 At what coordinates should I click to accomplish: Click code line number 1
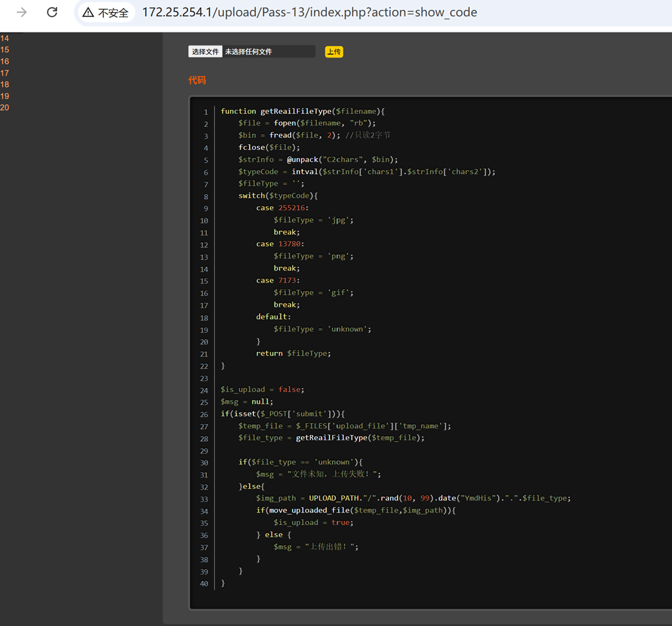206,112
